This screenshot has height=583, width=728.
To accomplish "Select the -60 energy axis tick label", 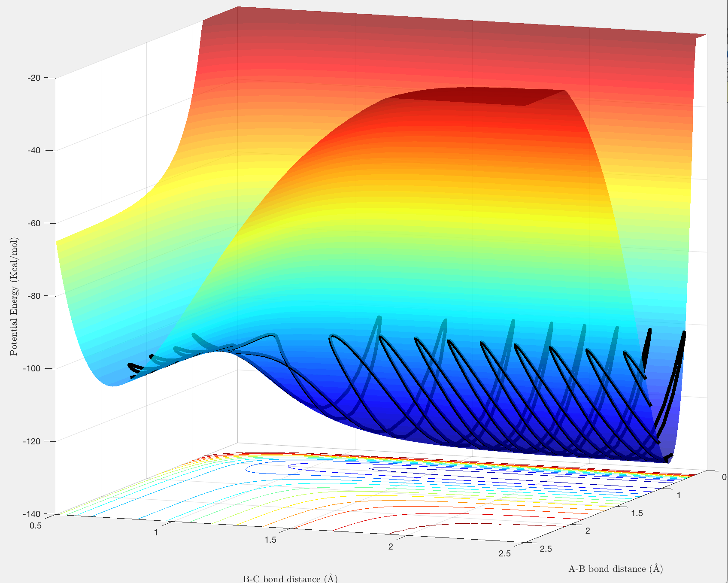I will 34,223.
